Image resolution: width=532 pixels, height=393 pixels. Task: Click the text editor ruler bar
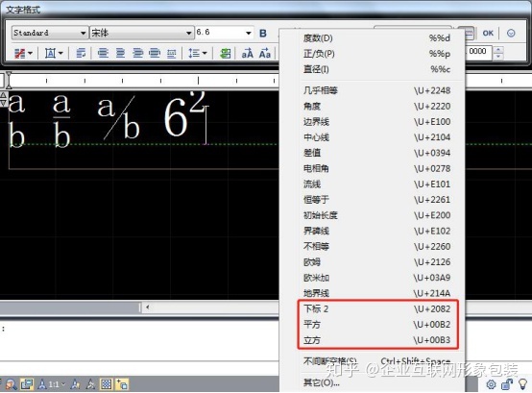(142, 81)
